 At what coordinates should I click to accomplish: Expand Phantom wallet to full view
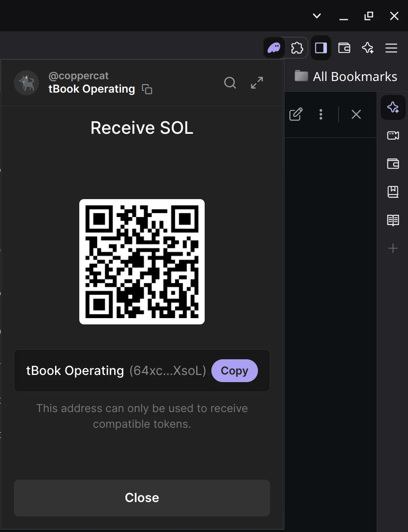tap(257, 83)
